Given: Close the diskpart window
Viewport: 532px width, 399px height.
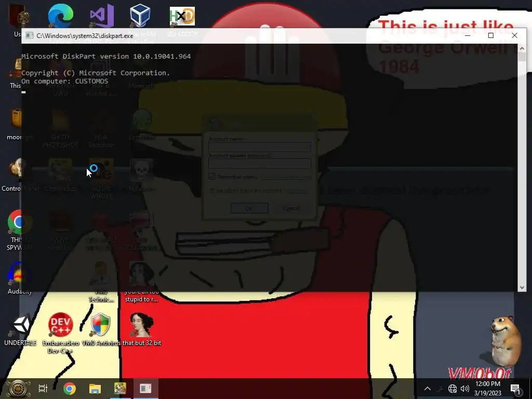Looking at the screenshot, I should click(x=514, y=35).
